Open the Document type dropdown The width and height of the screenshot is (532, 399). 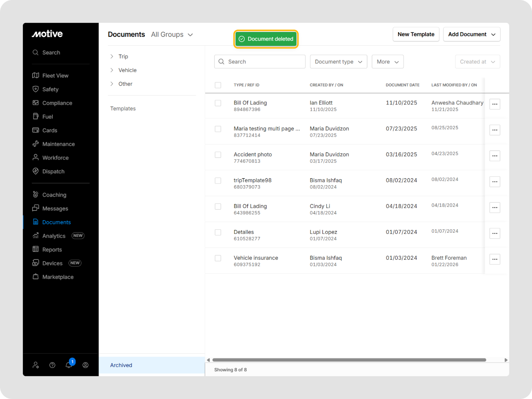[x=338, y=62]
